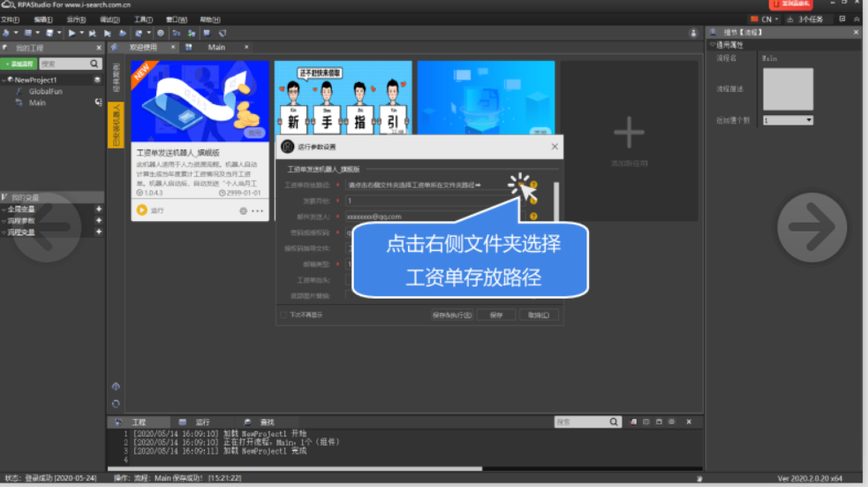Screen dimensions: 868x487
Task: Click the large right arrow navigation button
Action: tap(811, 227)
